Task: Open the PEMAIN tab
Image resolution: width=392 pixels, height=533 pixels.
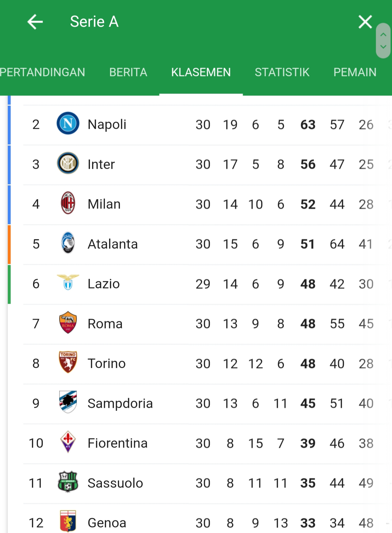Action: click(355, 72)
